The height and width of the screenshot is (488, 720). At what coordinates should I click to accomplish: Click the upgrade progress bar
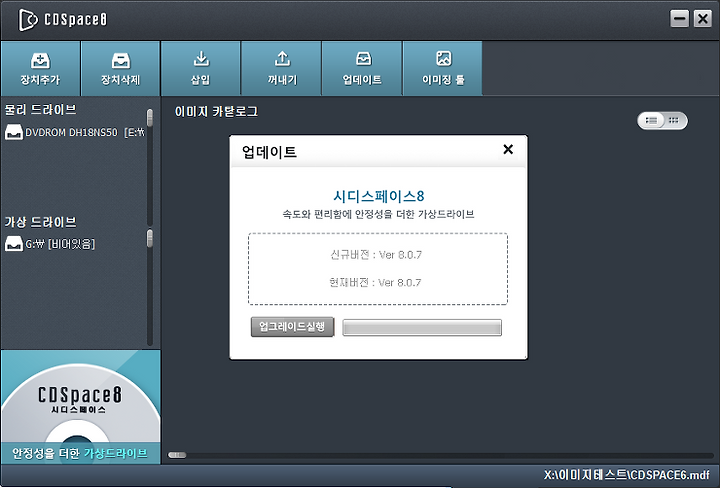422,328
